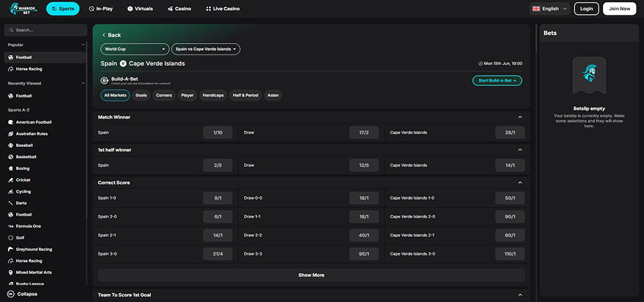644x302 pixels.
Task: Collapse Team To Score 1st Goal market
Action: coord(520,295)
